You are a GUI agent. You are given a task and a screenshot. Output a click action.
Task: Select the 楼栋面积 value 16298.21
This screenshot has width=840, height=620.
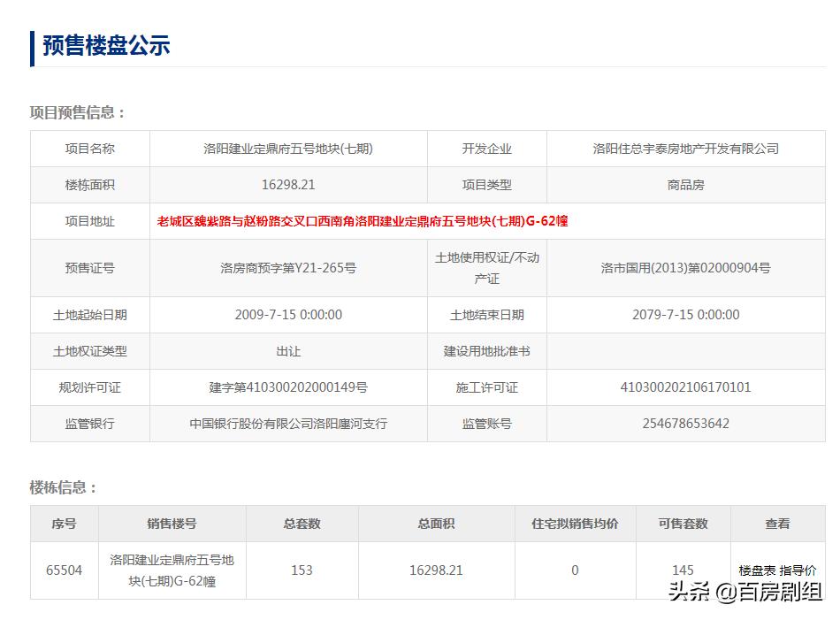[x=289, y=185]
